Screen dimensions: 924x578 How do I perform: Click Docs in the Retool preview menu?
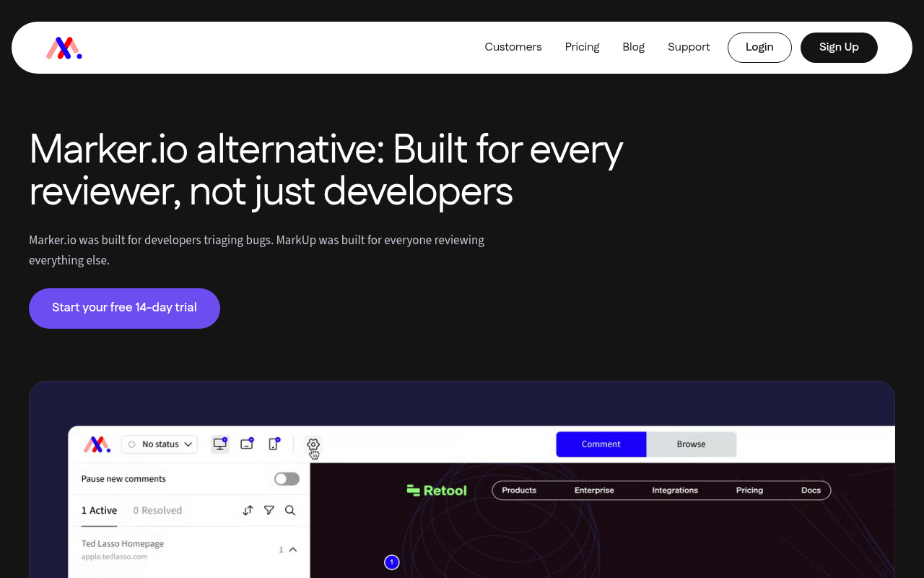pyautogui.click(x=811, y=491)
